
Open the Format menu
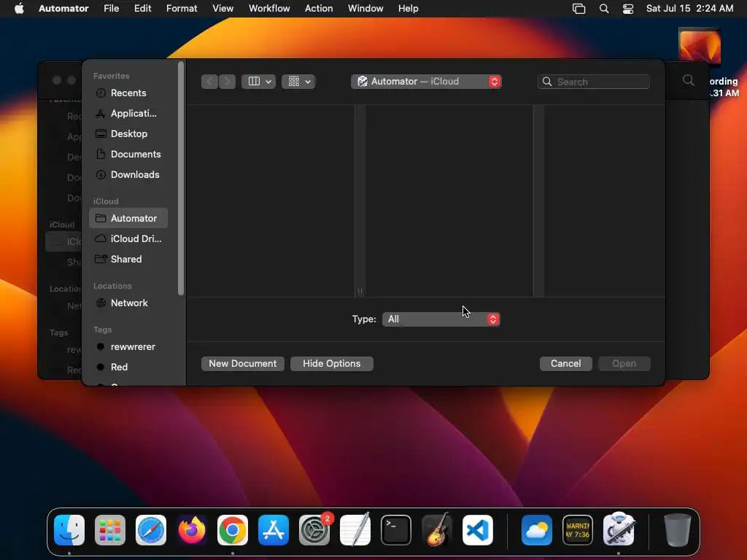click(182, 9)
